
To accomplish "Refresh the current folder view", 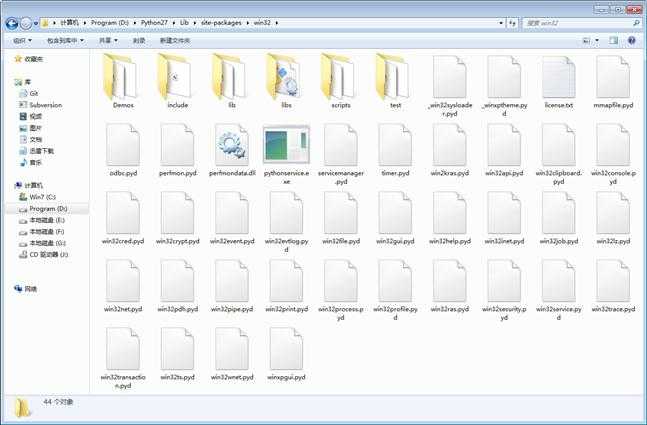I will (x=512, y=23).
